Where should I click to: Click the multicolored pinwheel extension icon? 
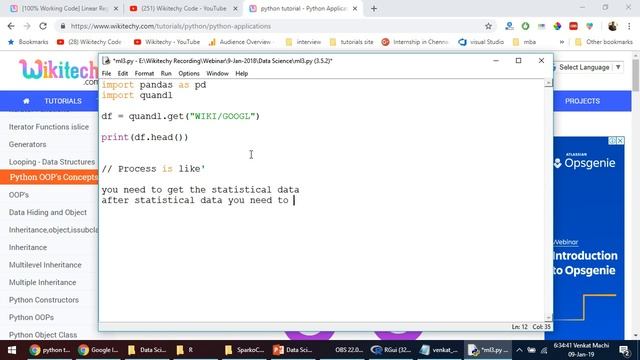557,26
